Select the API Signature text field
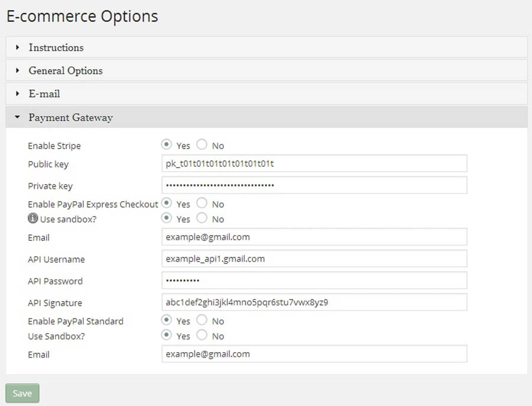Viewport: 532px width, 406px height. pyautogui.click(x=314, y=302)
